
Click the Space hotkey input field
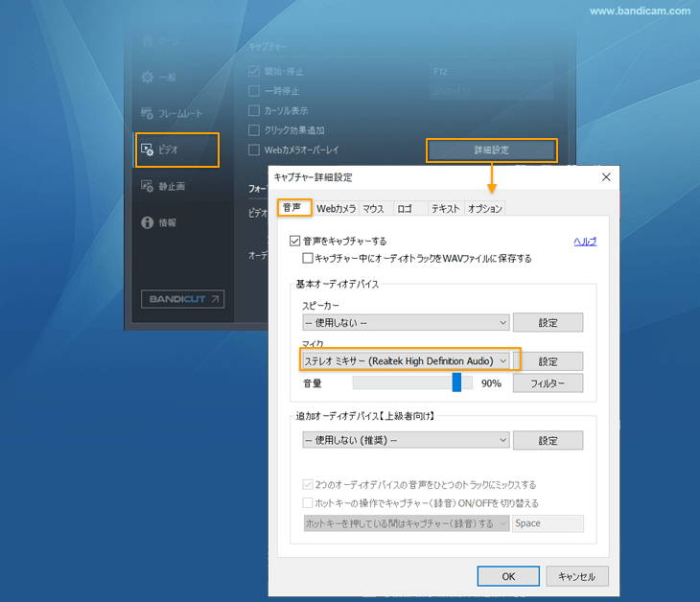[x=548, y=523]
